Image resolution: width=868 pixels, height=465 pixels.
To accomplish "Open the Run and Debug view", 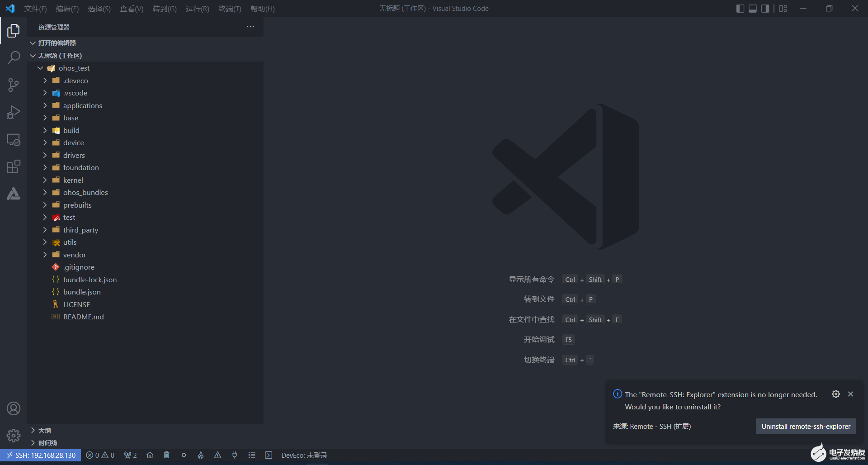I will click(14, 112).
